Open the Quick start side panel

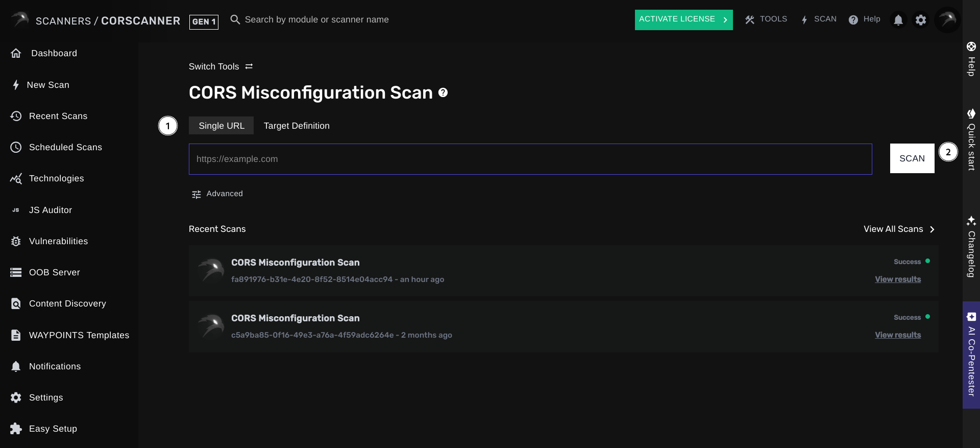(x=971, y=139)
